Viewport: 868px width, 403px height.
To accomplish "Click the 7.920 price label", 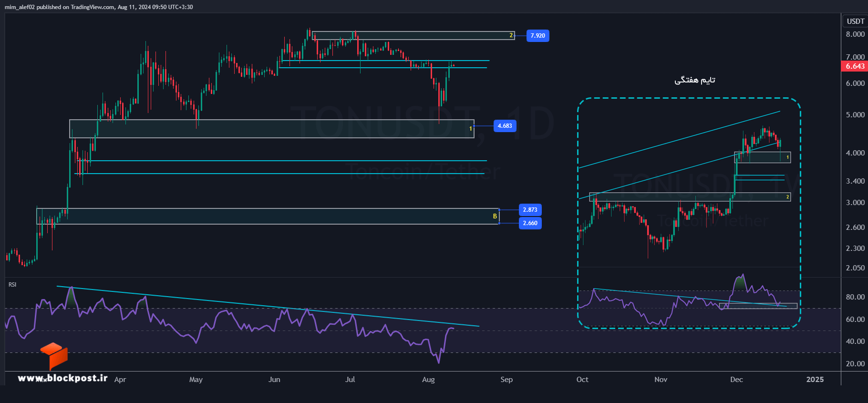I will 537,36.
